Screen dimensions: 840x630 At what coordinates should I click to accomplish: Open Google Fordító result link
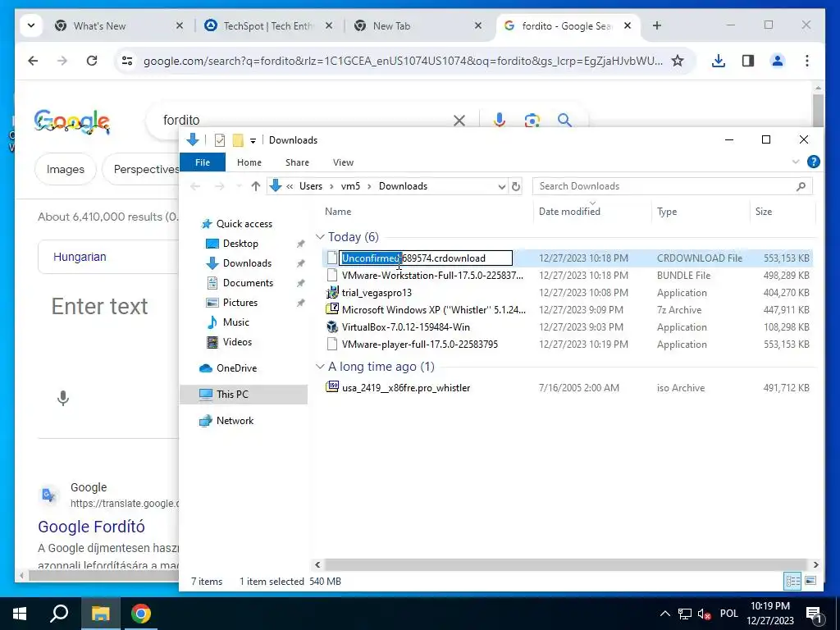[x=92, y=527]
